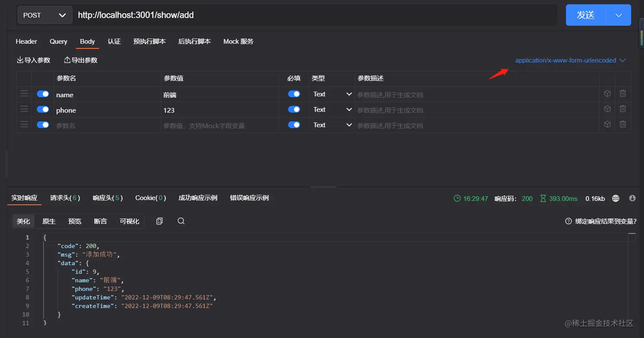The width and height of the screenshot is (644, 338).
Task: Delete the name parameter row
Action: (x=623, y=94)
